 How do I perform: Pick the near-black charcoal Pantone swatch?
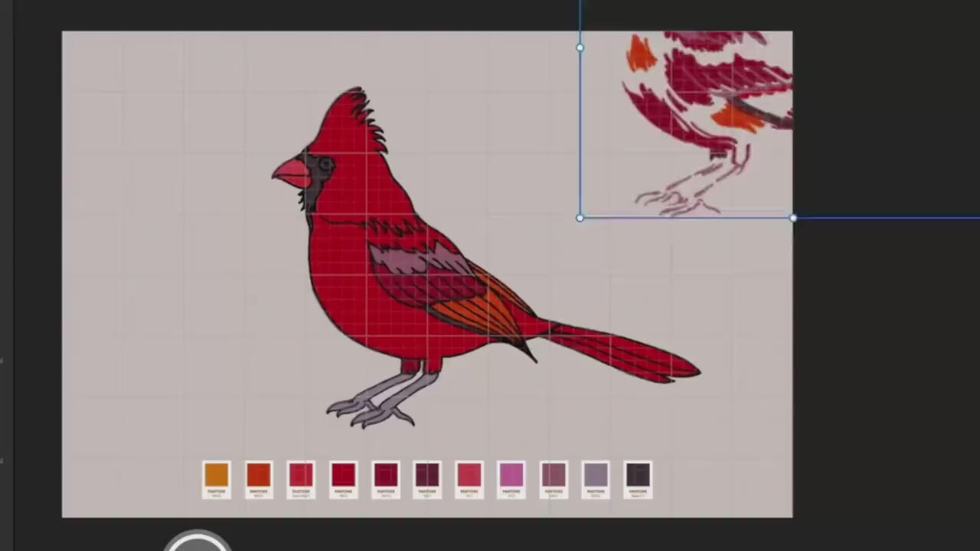(x=638, y=475)
